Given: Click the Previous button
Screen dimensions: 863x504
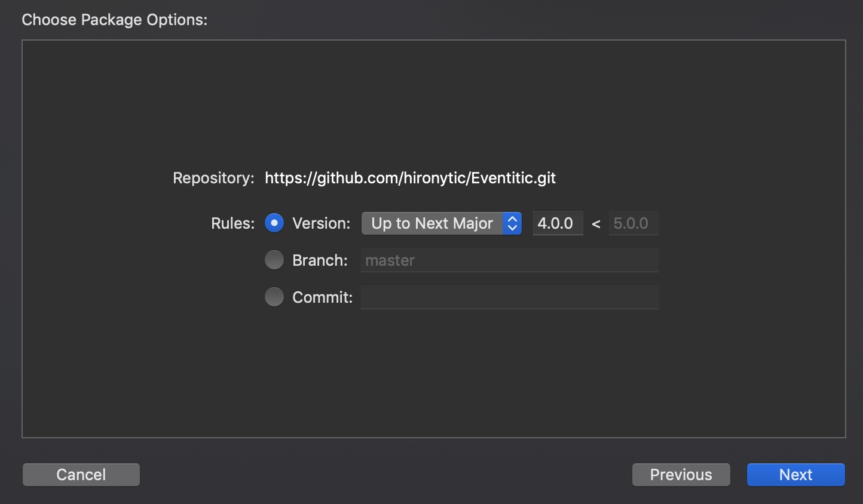Looking at the screenshot, I should pos(681,474).
